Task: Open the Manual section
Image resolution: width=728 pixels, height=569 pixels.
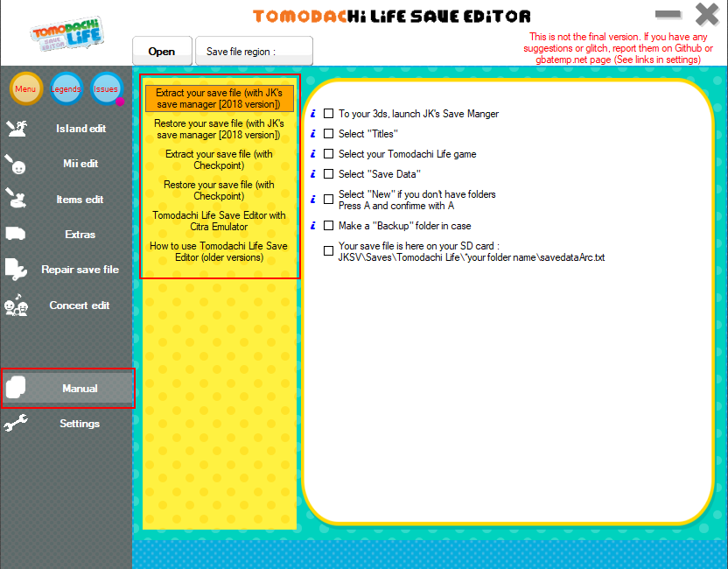Action: (67, 389)
